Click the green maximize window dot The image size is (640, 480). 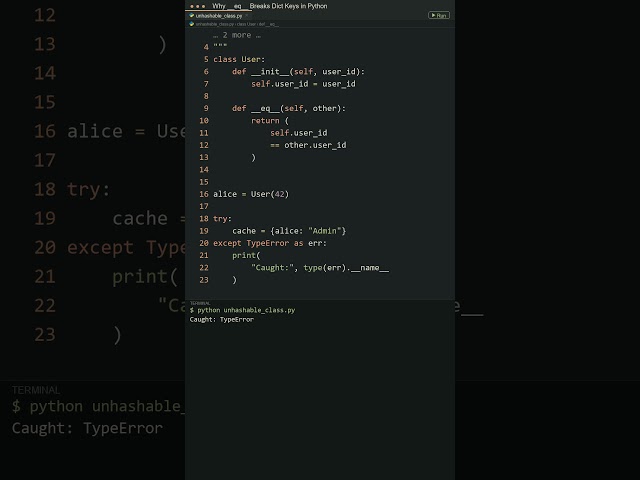(x=203, y=6)
